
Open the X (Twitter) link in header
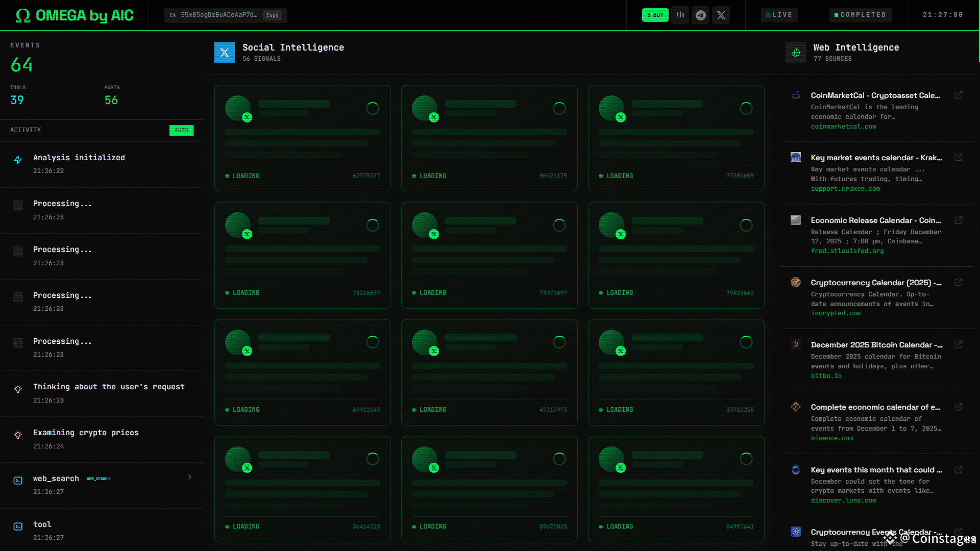point(721,15)
